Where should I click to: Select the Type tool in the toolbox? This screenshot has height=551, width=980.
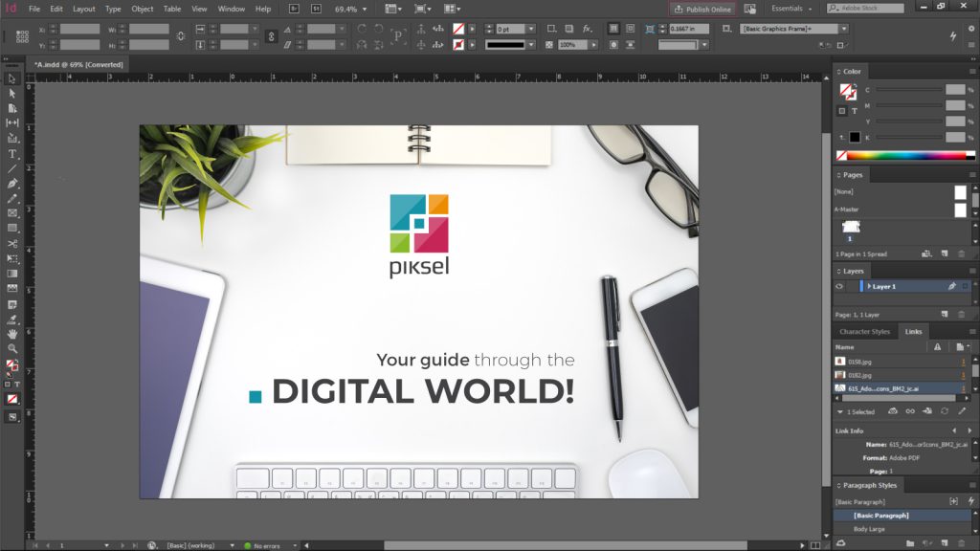coord(12,153)
